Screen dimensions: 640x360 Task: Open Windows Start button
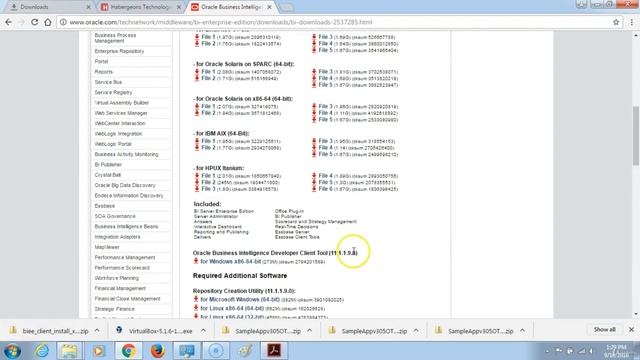tap(12, 351)
